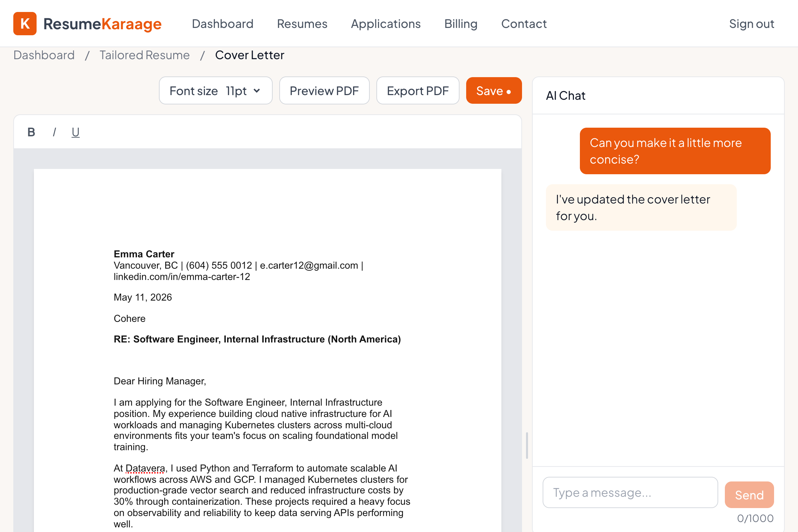The height and width of the screenshot is (532, 798).
Task: Click the Tailored Resume breadcrumb
Action: click(x=145, y=55)
